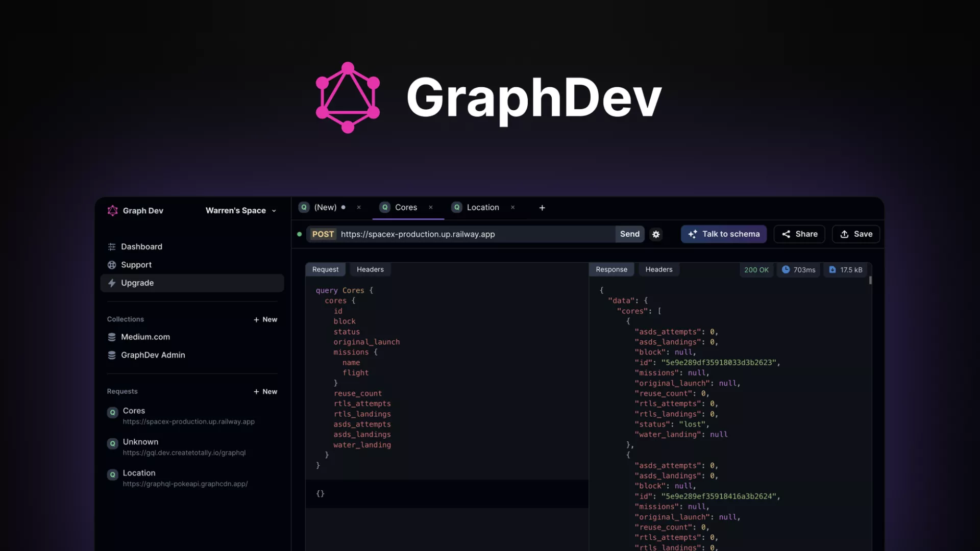Click the plus icon to add new tab

click(542, 208)
